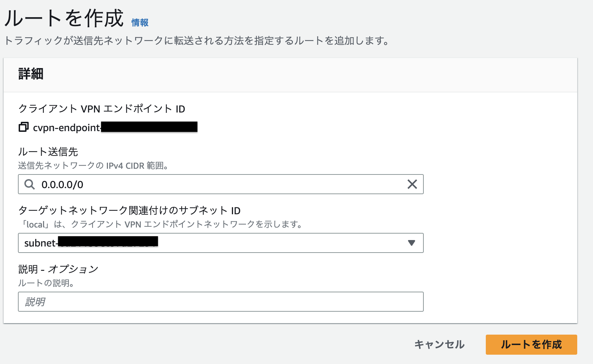The image size is (593, 364).
Task: Select the 詳細 section header
Action: tap(30, 74)
